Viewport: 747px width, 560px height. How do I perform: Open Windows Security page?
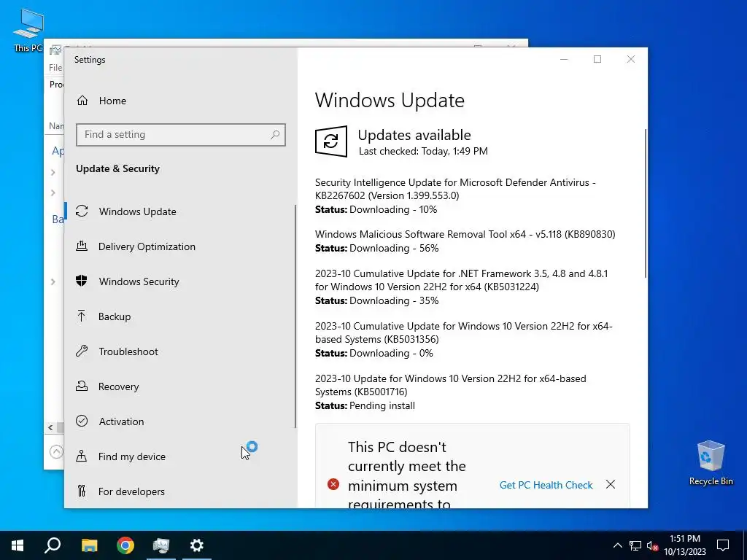[139, 281]
